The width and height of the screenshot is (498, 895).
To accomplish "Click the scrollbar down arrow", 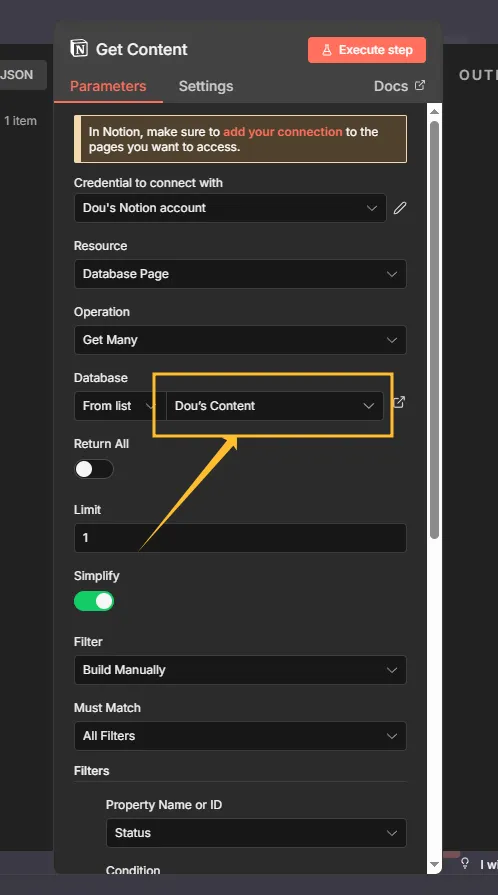I will [x=435, y=865].
